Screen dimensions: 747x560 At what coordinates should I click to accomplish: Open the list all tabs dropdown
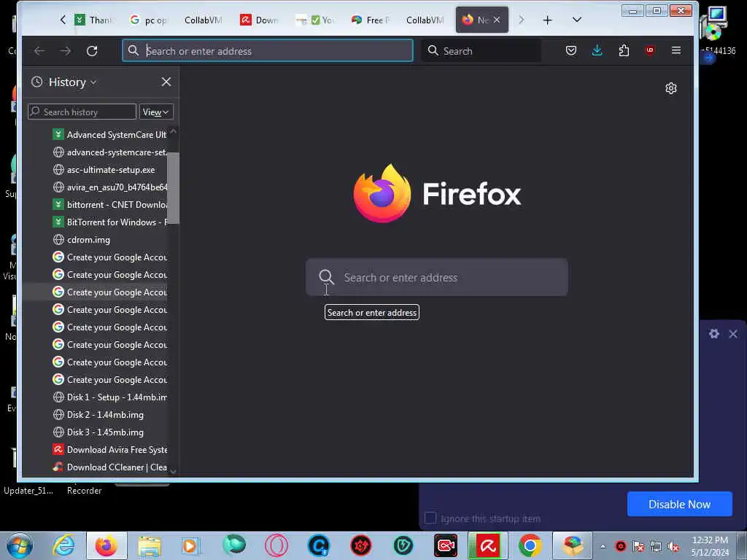[576, 20]
